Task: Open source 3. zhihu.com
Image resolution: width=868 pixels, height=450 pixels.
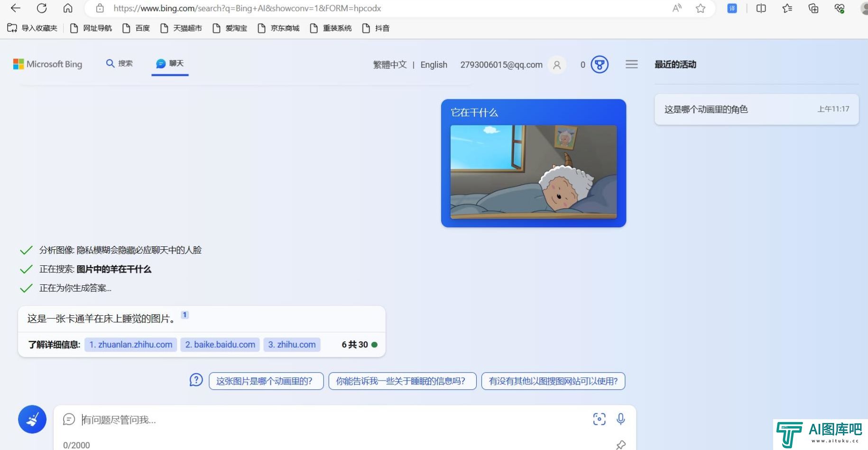Action: pyautogui.click(x=292, y=345)
